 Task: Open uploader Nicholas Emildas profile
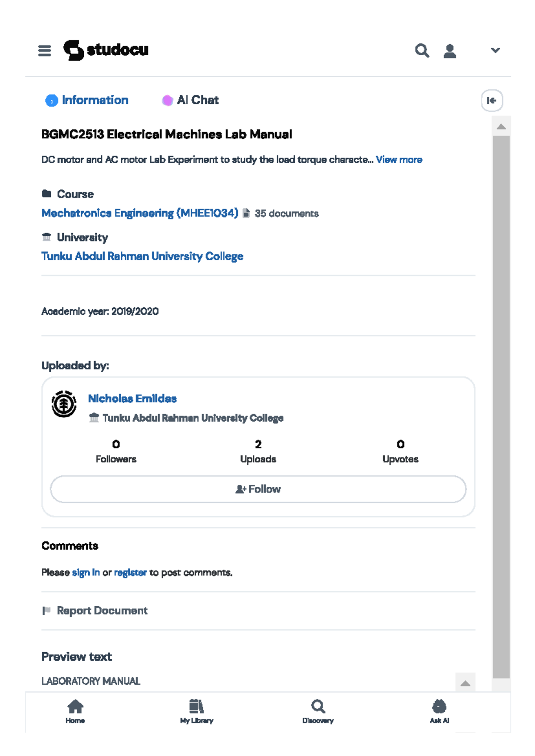coord(132,399)
